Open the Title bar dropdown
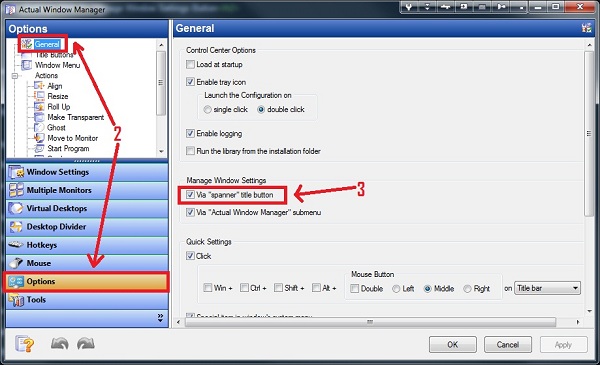The width and height of the screenshot is (600, 365). coord(547,288)
